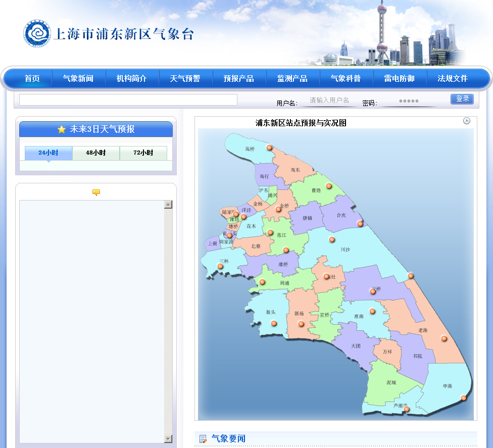The height and width of the screenshot is (448, 493).
Task: Click the star icon beside 未来3日天气预报
Action: pyautogui.click(x=62, y=129)
